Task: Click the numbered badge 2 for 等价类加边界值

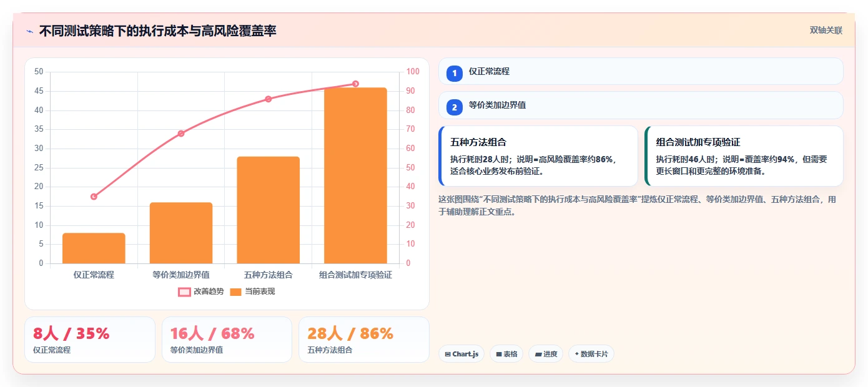Action: point(455,107)
